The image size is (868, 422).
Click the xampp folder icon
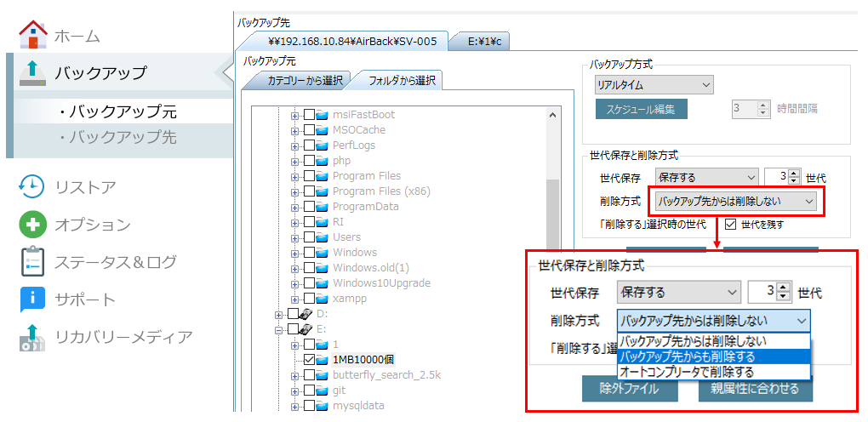[323, 299]
